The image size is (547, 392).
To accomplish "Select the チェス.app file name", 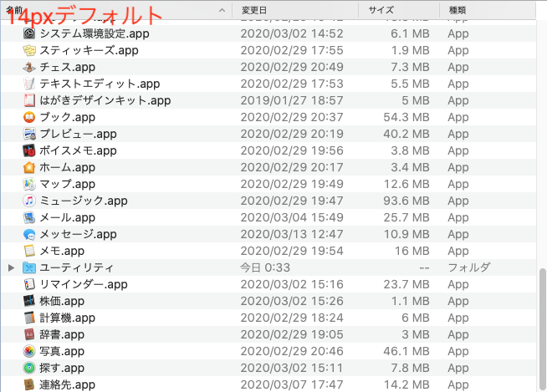I will (67, 67).
